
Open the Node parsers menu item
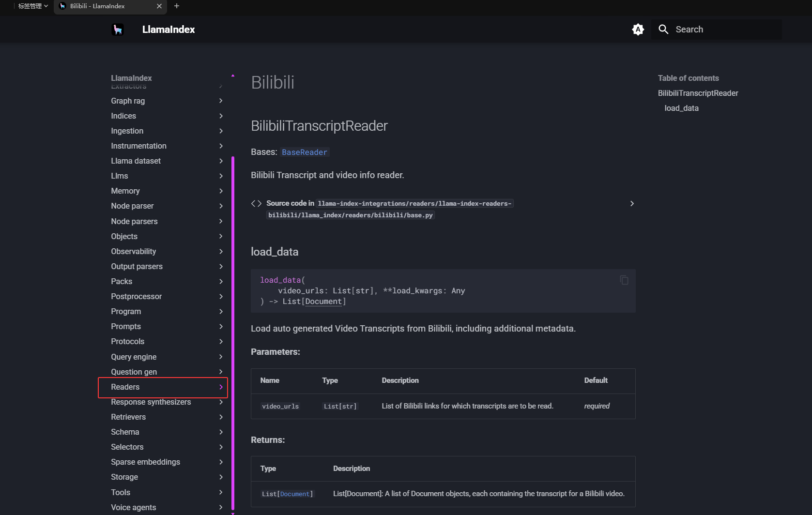point(134,221)
